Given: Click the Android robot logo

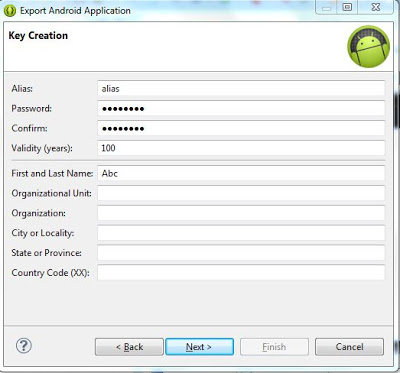Looking at the screenshot, I should point(368,46).
